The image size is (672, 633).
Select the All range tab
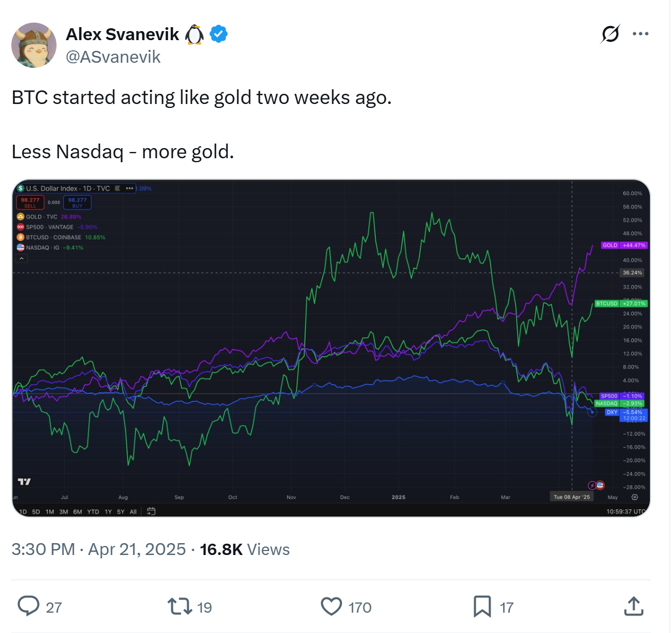tap(132, 511)
